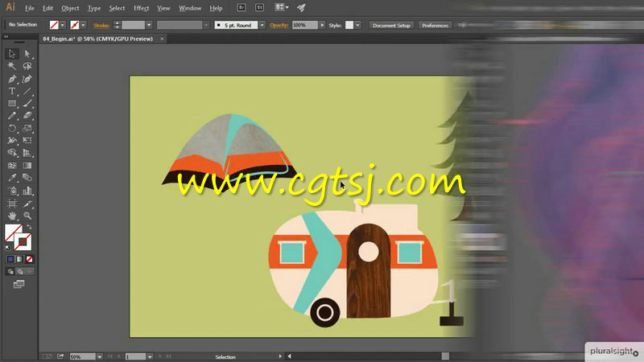Open the control bar fill color dropdown
Viewport: 644px width, 362px height.
(x=63, y=26)
